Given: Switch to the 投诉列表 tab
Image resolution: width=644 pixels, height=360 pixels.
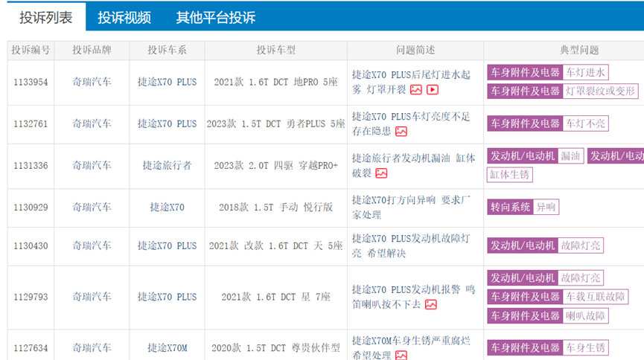Looking at the screenshot, I should pyautogui.click(x=46, y=17).
